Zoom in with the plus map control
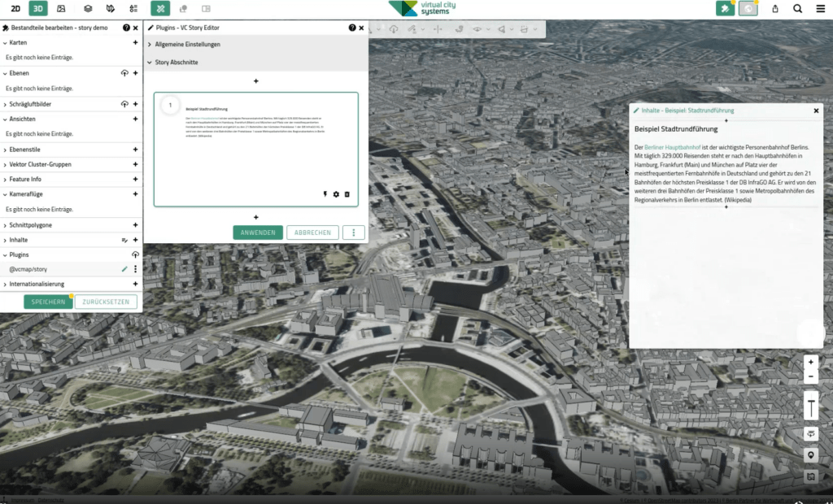The height and width of the screenshot is (504, 833). (811, 363)
